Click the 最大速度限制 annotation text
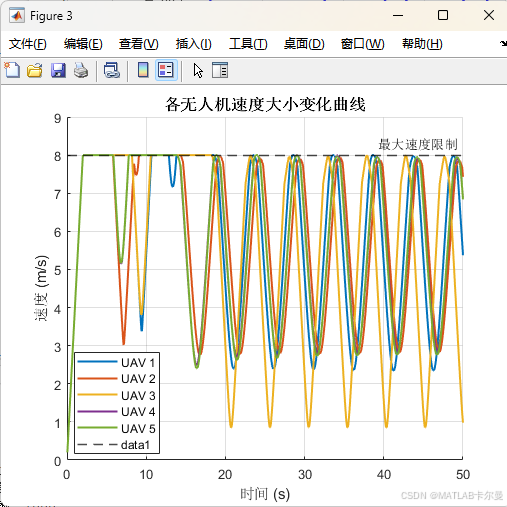Viewport: 507px width, 507px height. pos(418,145)
